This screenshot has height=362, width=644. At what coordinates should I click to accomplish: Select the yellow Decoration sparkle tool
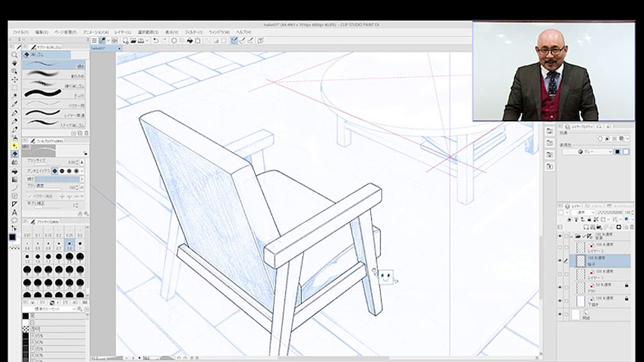15,145
